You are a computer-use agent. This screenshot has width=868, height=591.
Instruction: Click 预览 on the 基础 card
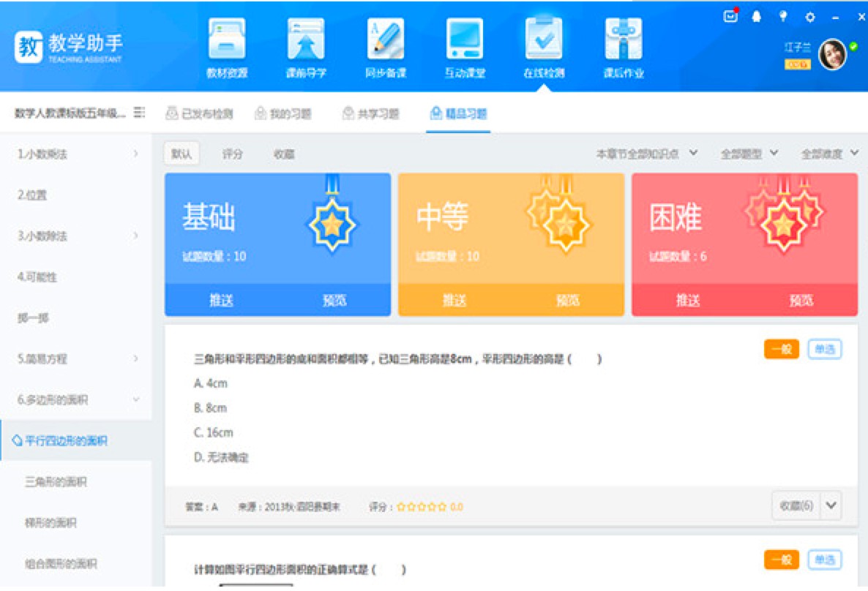click(x=333, y=300)
